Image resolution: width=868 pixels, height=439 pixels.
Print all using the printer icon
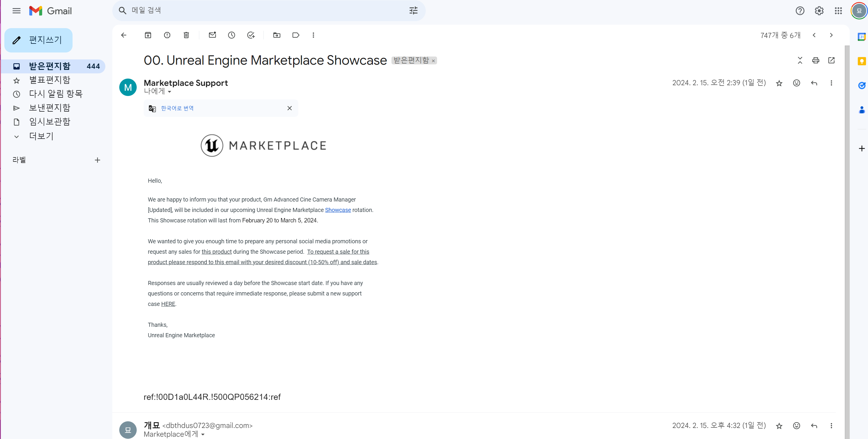(x=815, y=60)
